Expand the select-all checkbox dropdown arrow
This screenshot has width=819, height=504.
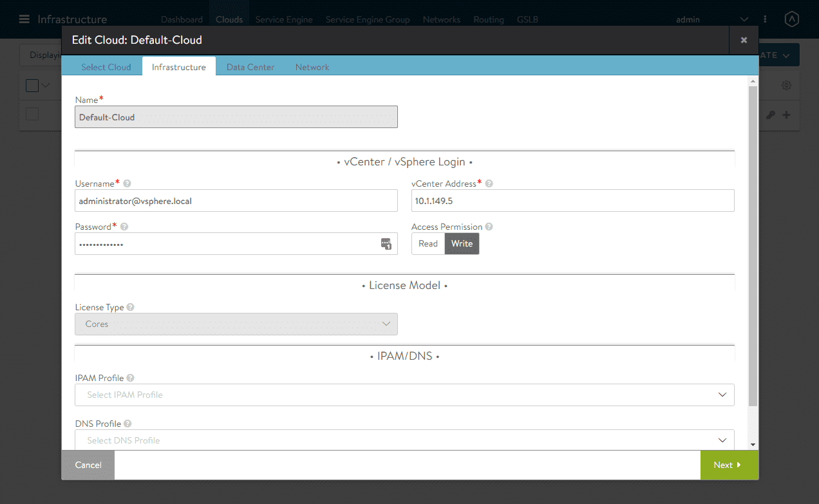(46, 85)
